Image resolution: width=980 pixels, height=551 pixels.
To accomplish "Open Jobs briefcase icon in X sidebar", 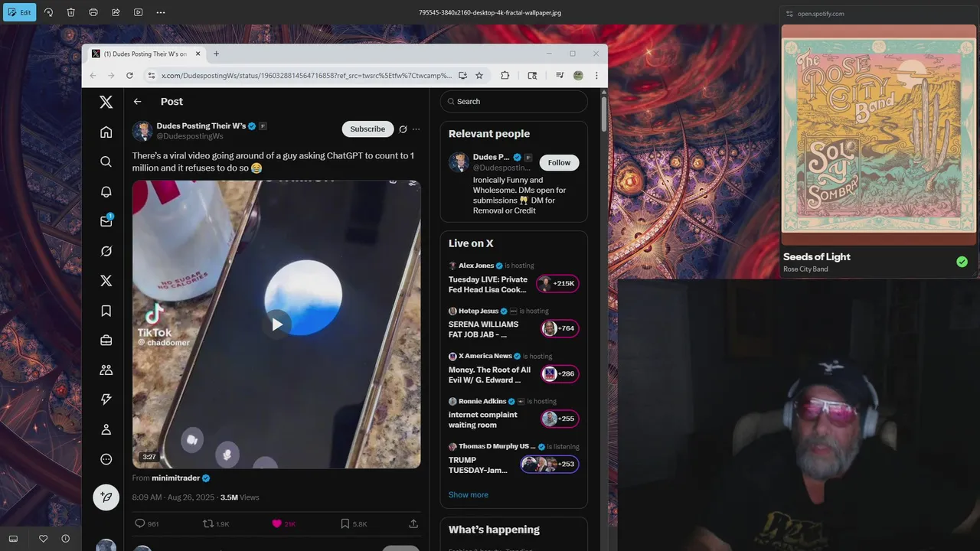I will pyautogui.click(x=106, y=341).
